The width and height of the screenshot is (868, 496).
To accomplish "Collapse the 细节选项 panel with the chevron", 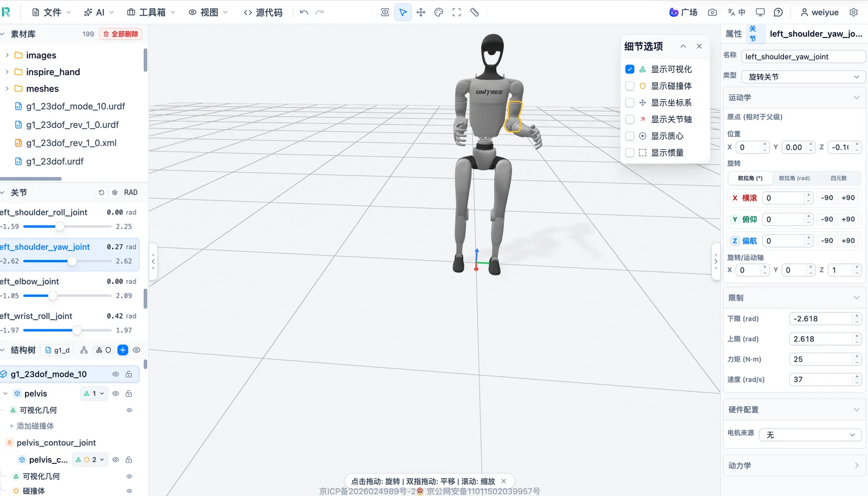I will 683,46.
